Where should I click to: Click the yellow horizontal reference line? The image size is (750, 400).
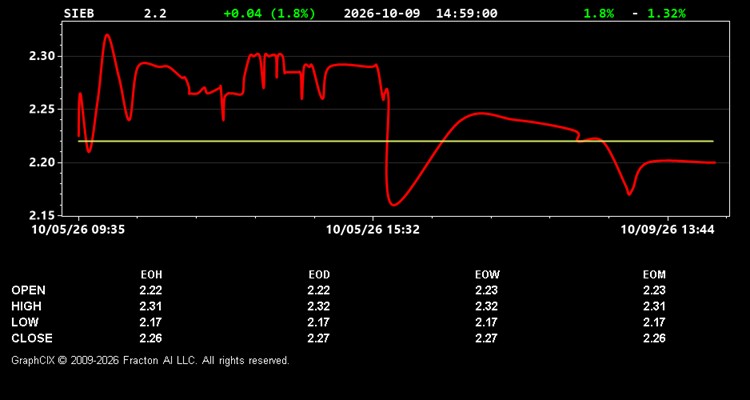395,141
